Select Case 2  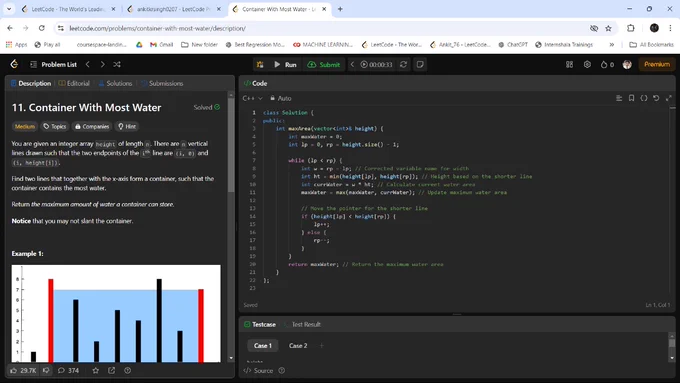click(x=298, y=346)
